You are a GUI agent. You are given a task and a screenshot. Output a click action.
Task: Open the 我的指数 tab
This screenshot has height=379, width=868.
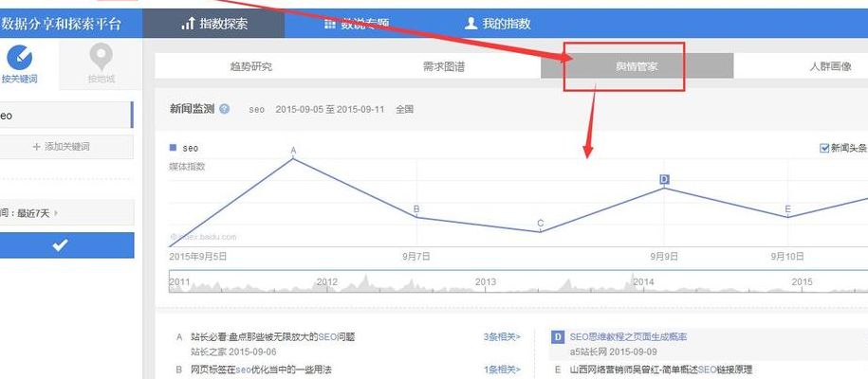coord(498,24)
